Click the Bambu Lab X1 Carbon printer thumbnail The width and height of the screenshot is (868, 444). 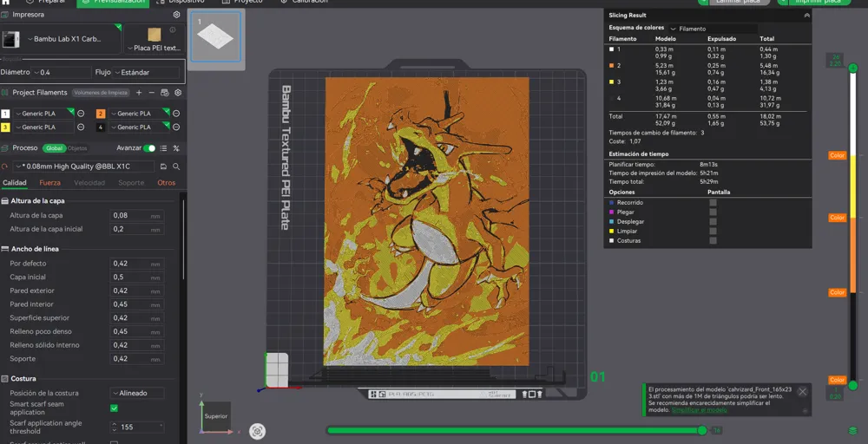click(10, 39)
